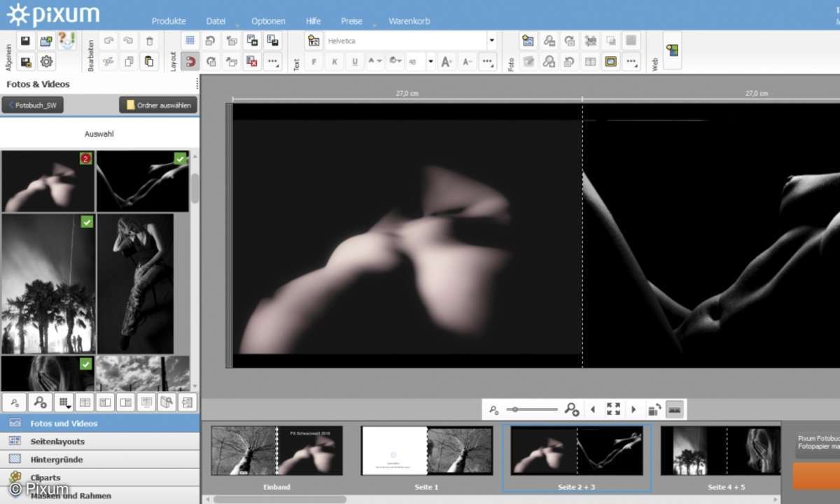Toggle italic K text formatting
This screenshot has height=504, width=840.
tap(335, 62)
